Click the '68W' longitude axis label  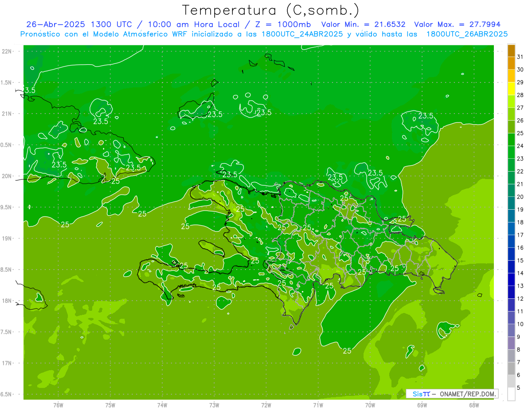(x=474, y=405)
